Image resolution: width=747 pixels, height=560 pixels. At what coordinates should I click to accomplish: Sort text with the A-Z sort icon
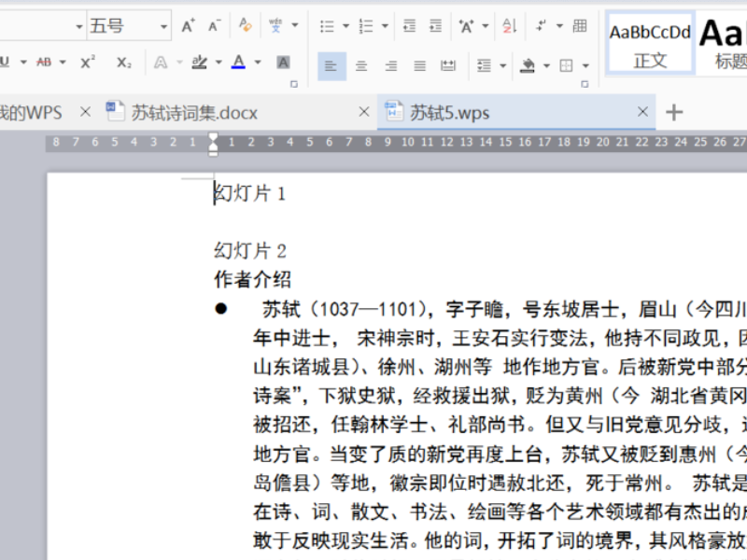tap(509, 25)
